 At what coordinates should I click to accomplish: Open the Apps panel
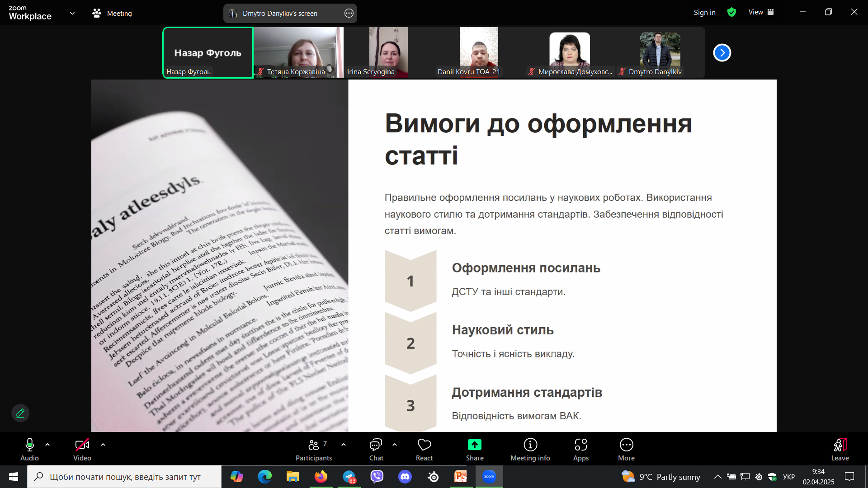tap(580, 445)
